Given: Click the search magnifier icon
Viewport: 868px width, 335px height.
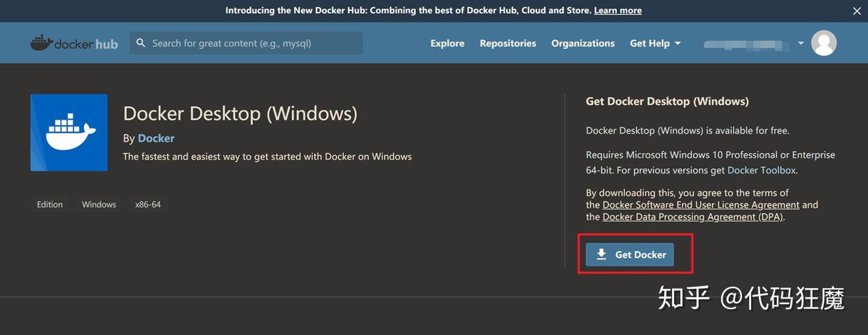Looking at the screenshot, I should point(141,43).
